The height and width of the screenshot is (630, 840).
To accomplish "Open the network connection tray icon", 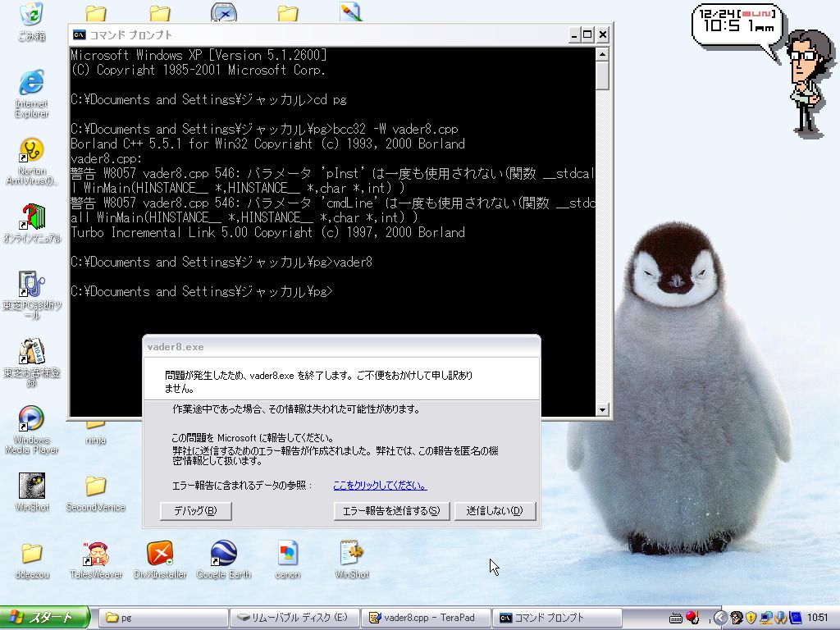I will point(766,618).
